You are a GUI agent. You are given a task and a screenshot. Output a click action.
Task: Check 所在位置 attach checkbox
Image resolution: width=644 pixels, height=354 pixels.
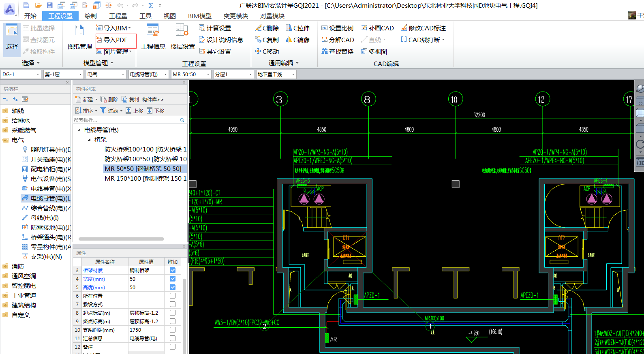pyautogui.click(x=173, y=296)
